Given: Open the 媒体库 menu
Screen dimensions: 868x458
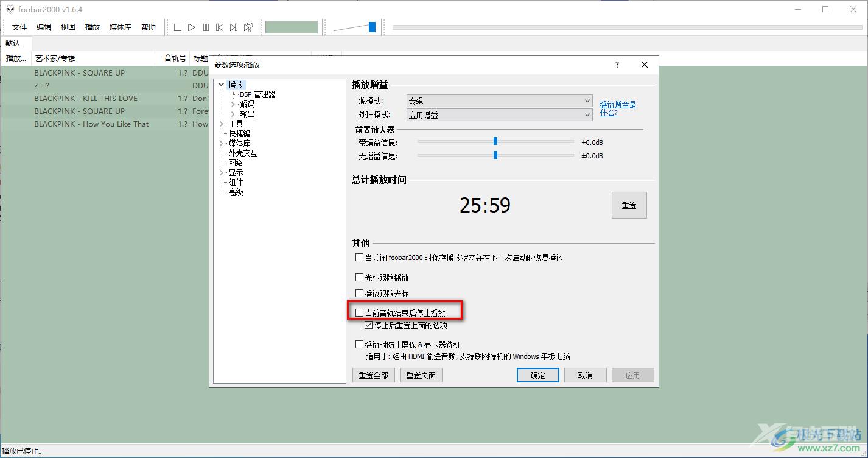Looking at the screenshot, I should pos(121,27).
